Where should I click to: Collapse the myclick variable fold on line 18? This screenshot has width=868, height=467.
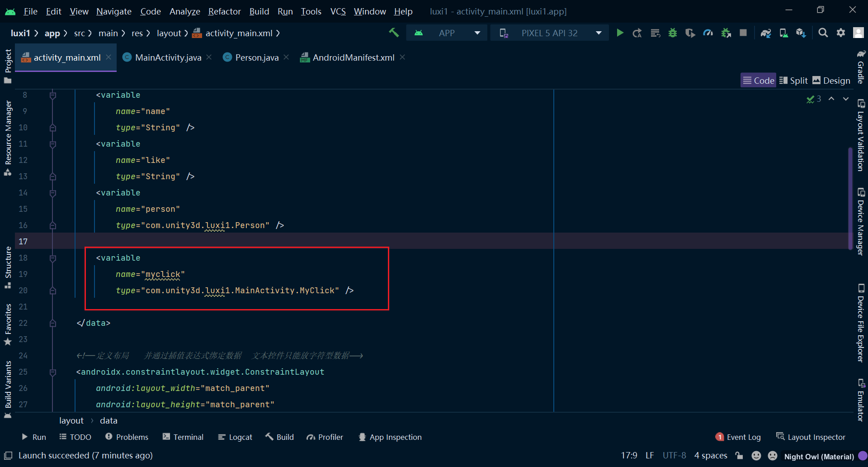pos(53,258)
